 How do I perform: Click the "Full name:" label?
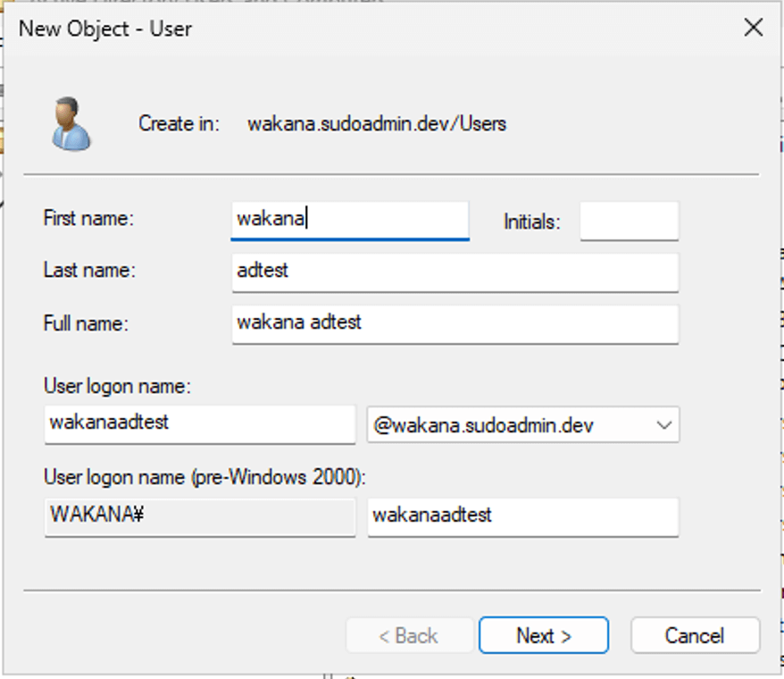pos(86,323)
